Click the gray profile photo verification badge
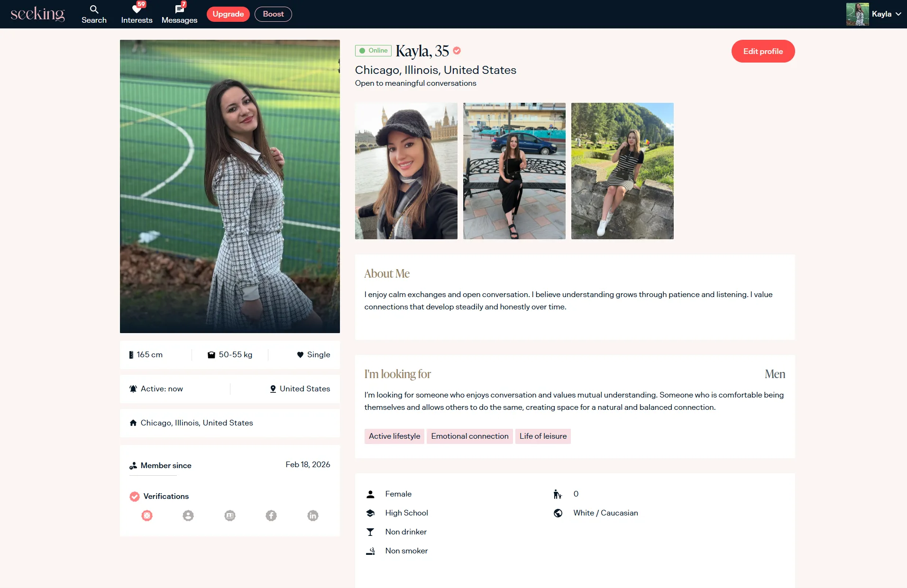Viewport: 907px width, 588px height. click(188, 516)
